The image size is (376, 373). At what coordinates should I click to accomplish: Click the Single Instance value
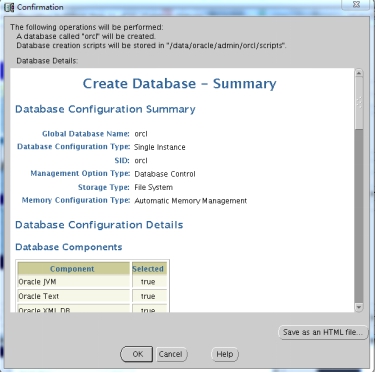point(160,147)
